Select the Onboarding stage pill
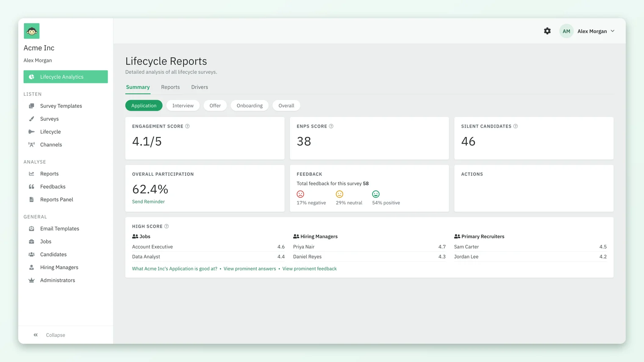 (x=250, y=106)
